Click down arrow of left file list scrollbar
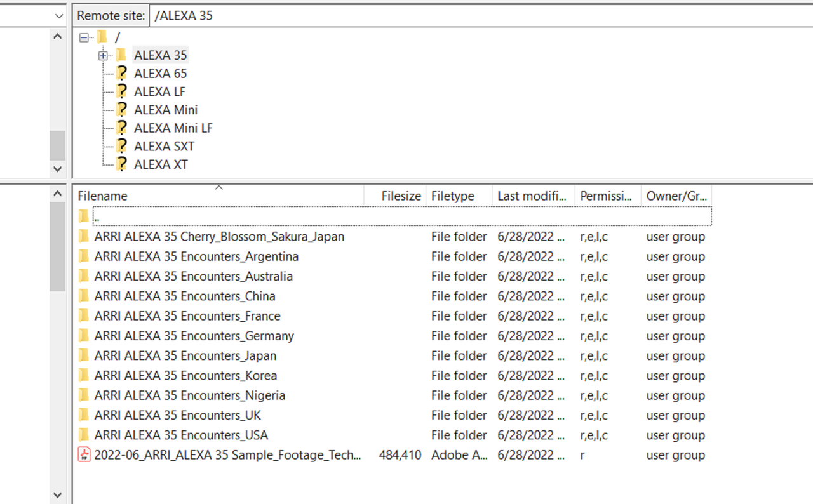813x504 pixels. 58,494
